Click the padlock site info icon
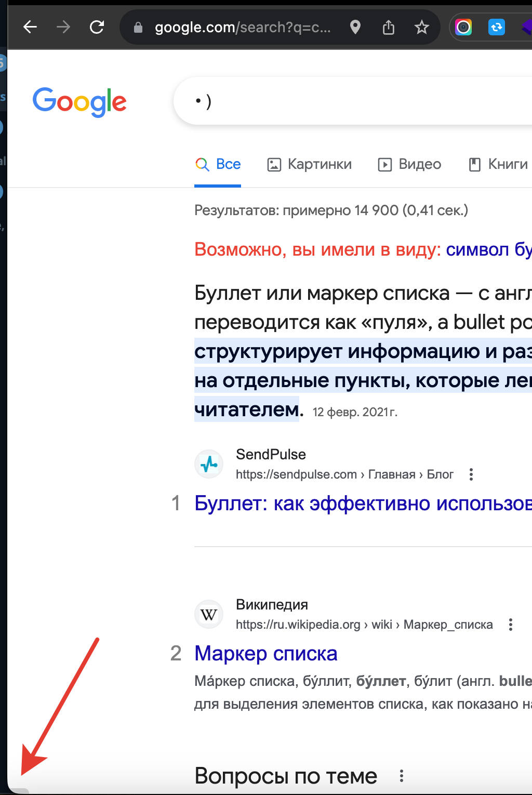 coord(138,27)
